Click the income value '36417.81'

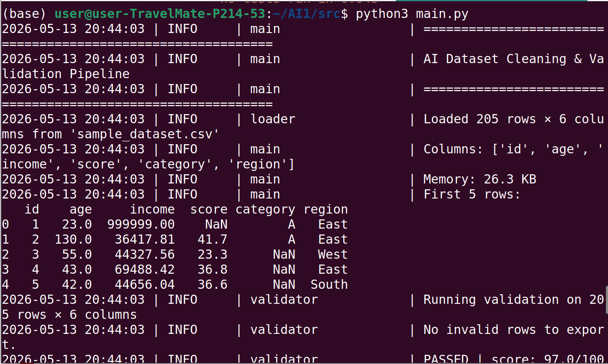point(145,239)
